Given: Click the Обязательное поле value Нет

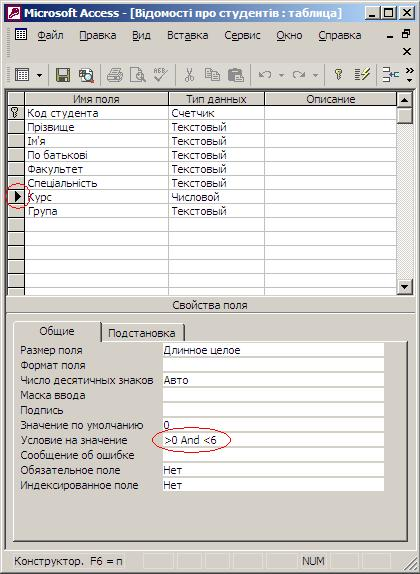Looking at the screenshot, I should [273, 470].
